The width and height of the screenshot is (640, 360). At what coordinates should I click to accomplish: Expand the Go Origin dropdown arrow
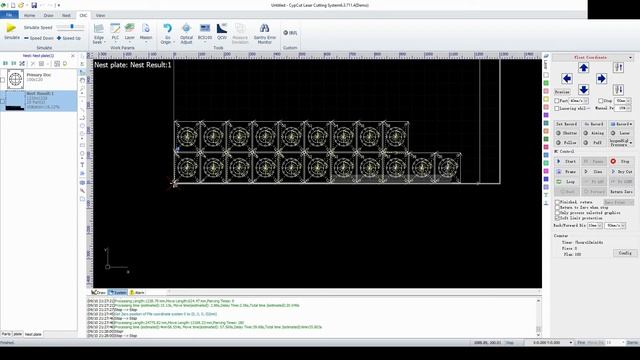tap(173, 42)
